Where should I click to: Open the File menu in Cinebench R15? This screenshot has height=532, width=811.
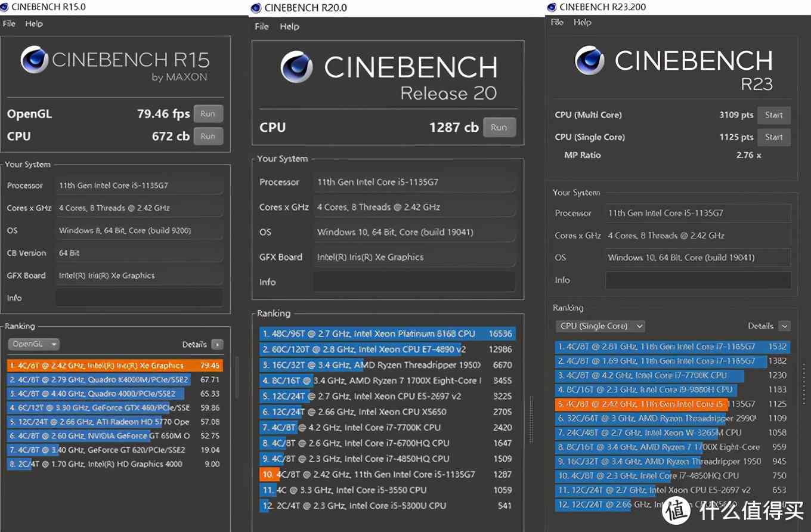point(9,24)
